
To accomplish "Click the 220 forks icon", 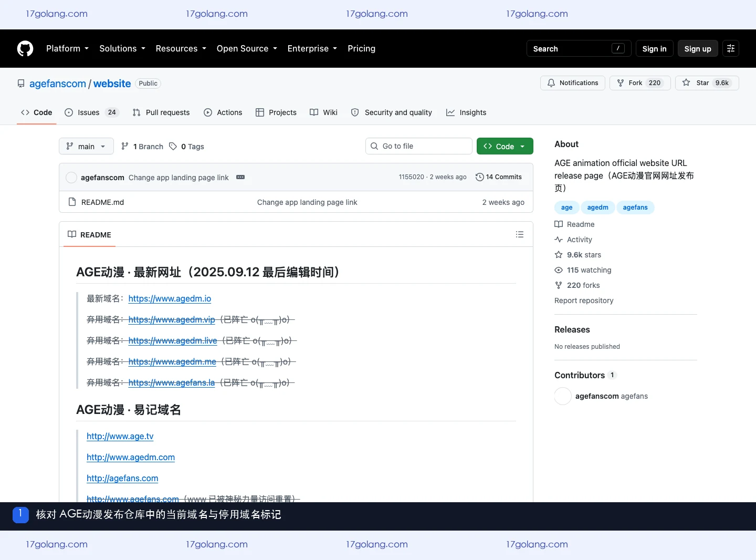I will tap(559, 285).
